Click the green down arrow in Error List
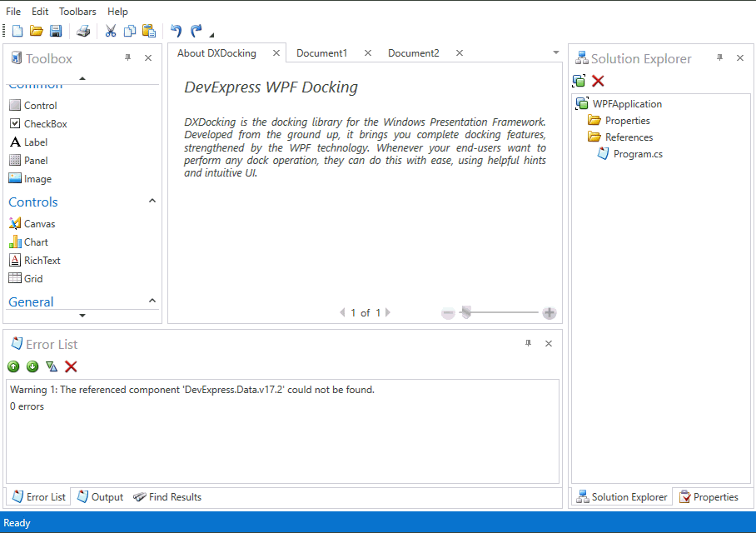 click(32, 366)
